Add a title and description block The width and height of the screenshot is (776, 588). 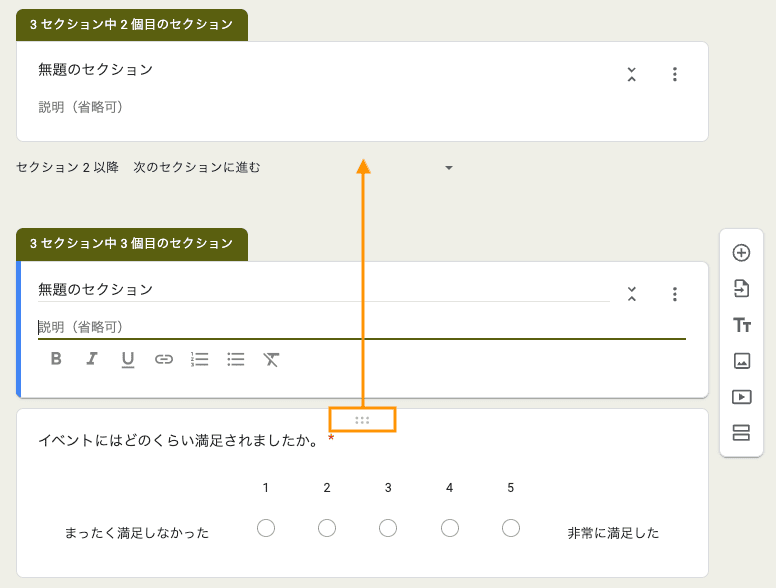pos(741,325)
